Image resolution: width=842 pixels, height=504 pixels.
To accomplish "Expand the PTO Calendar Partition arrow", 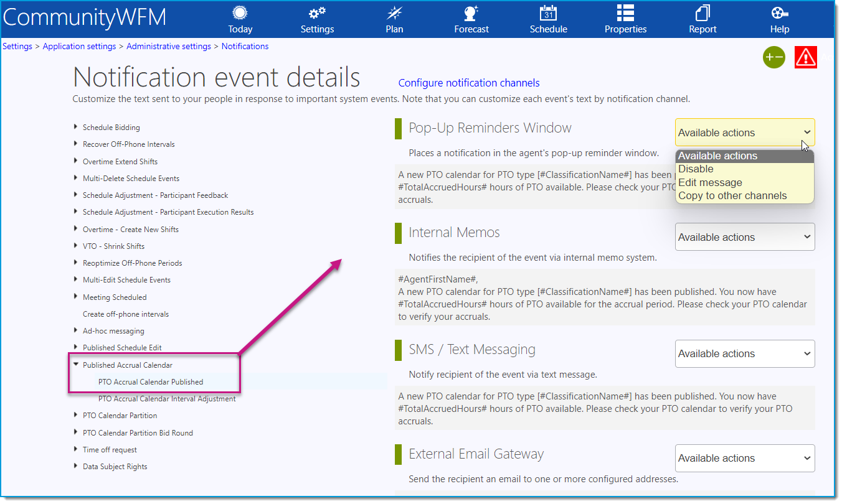I will click(x=76, y=415).
